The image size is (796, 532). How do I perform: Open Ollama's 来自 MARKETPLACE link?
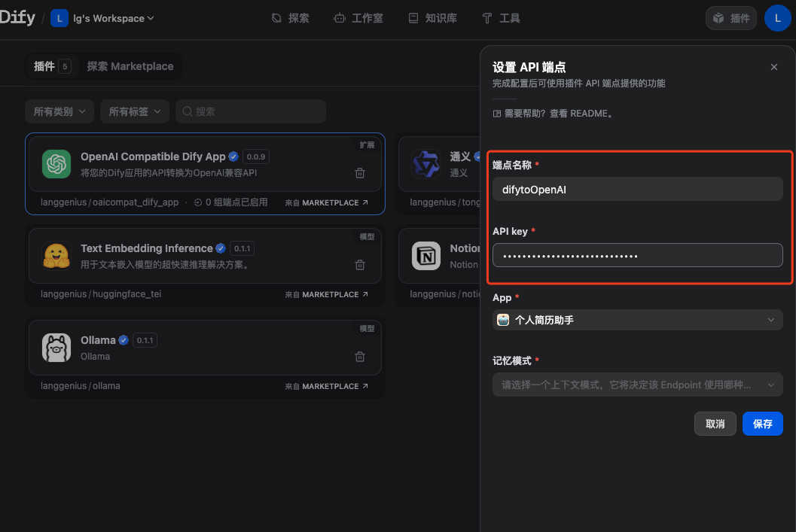tap(326, 387)
